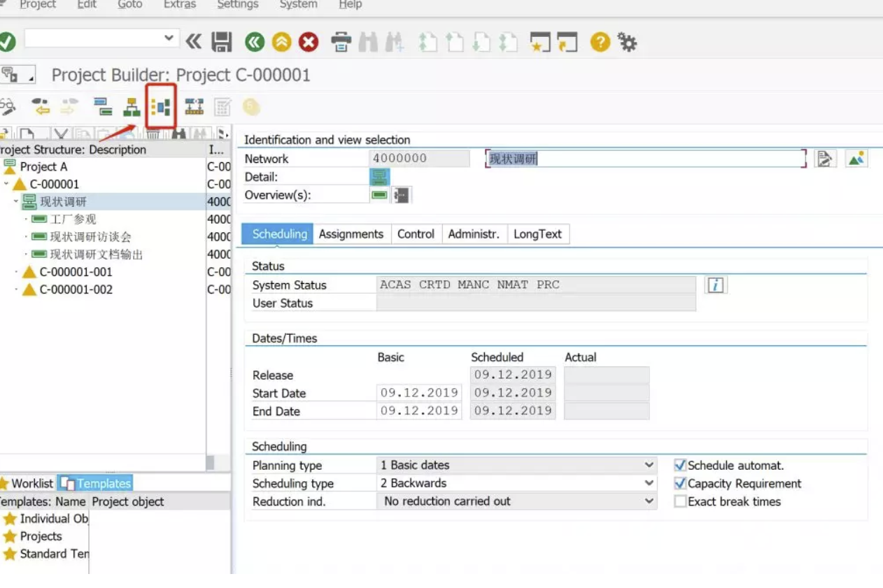Select activity 现状调研访谈会 in tree
The width and height of the screenshot is (883, 588).
coord(90,237)
